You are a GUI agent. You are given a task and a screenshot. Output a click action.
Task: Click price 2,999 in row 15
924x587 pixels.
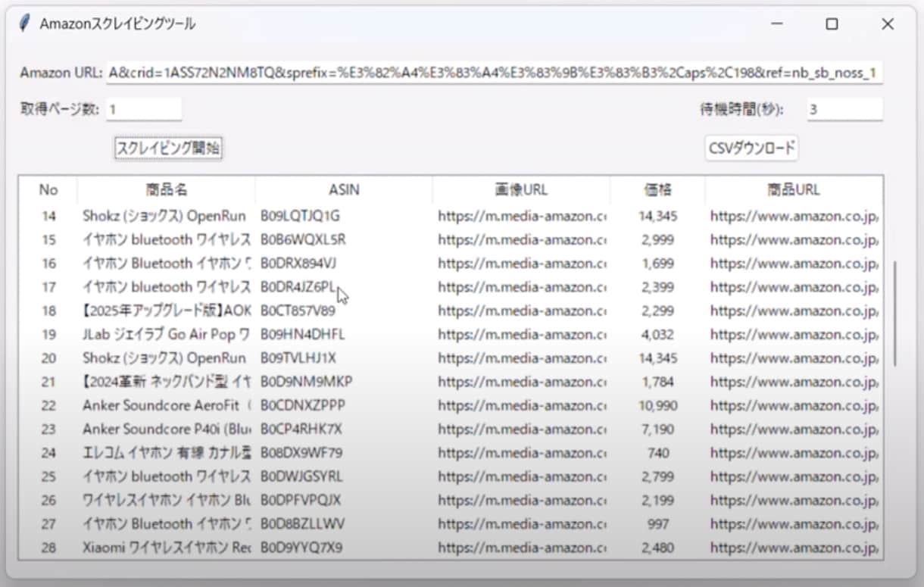(x=657, y=239)
